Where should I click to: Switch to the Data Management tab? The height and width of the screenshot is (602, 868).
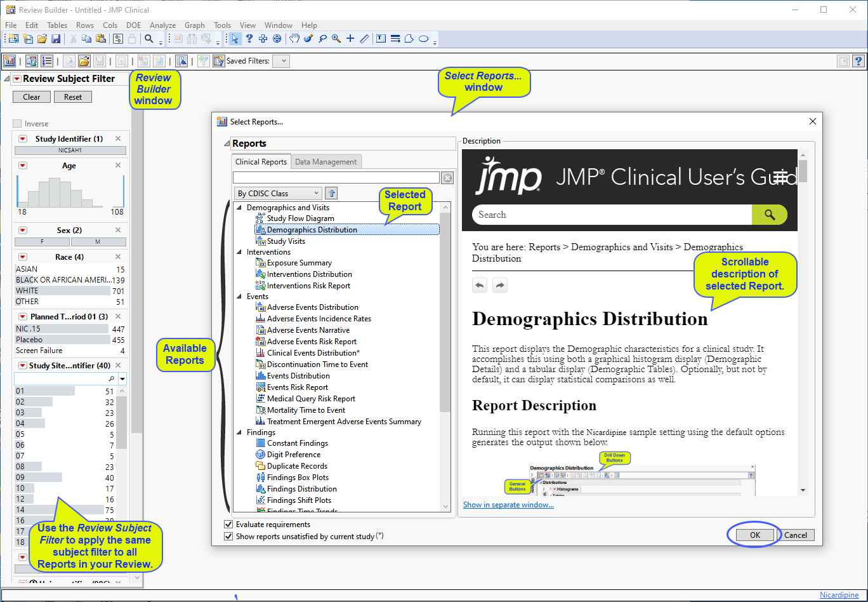point(325,162)
